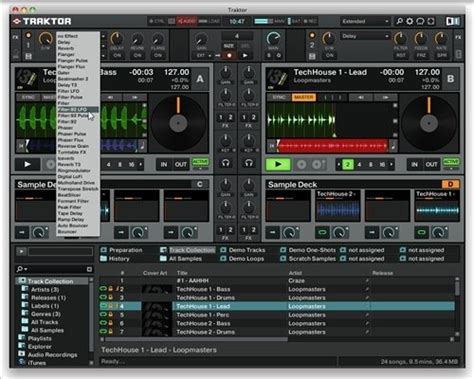Toggle FX 2 assign on right channel
The image size is (474, 379).
(x=253, y=118)
